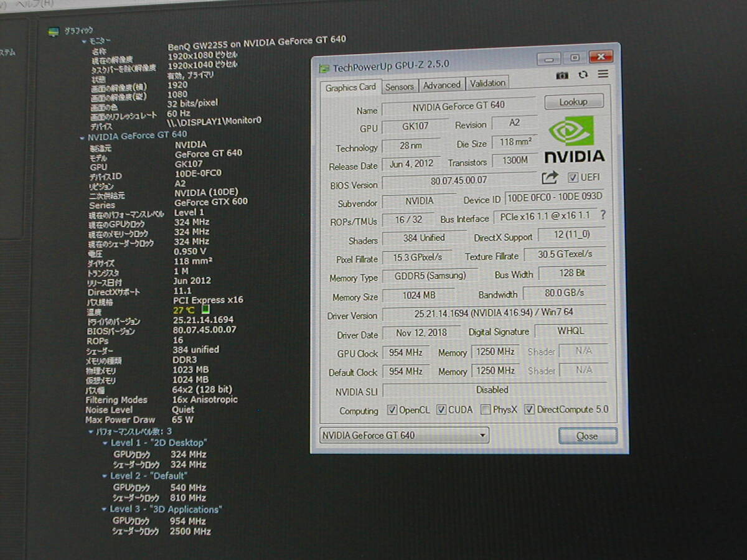Toggle the PhysX checkbox
This screenshot has width=747, height=560.
pyautogui.click(x=485, y=409)
